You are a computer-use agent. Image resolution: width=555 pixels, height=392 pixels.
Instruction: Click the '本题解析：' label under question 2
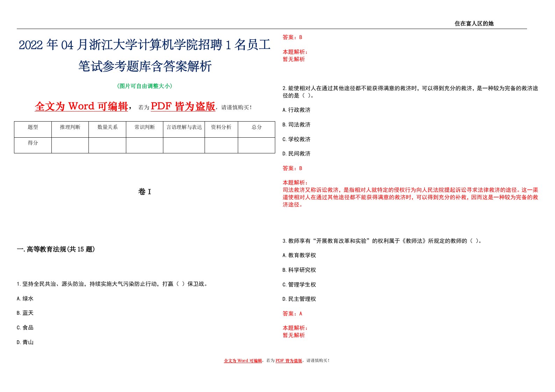click(295, 183)
